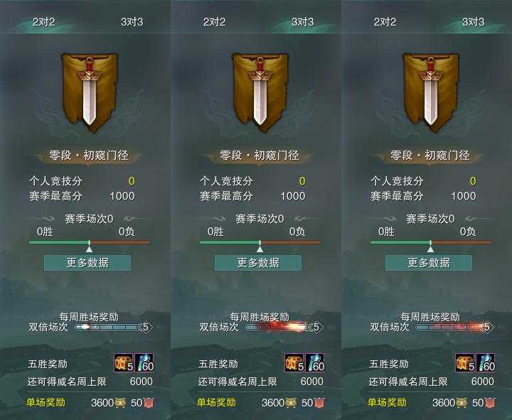Open 更多数据 in the middle panel
512x420 pixels.
[x=258, y=263]
